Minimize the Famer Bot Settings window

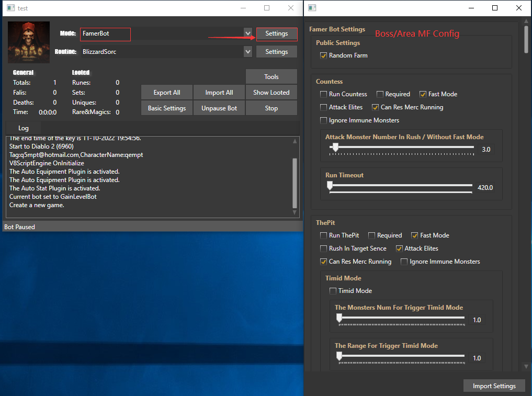click(x=471, y=8)
